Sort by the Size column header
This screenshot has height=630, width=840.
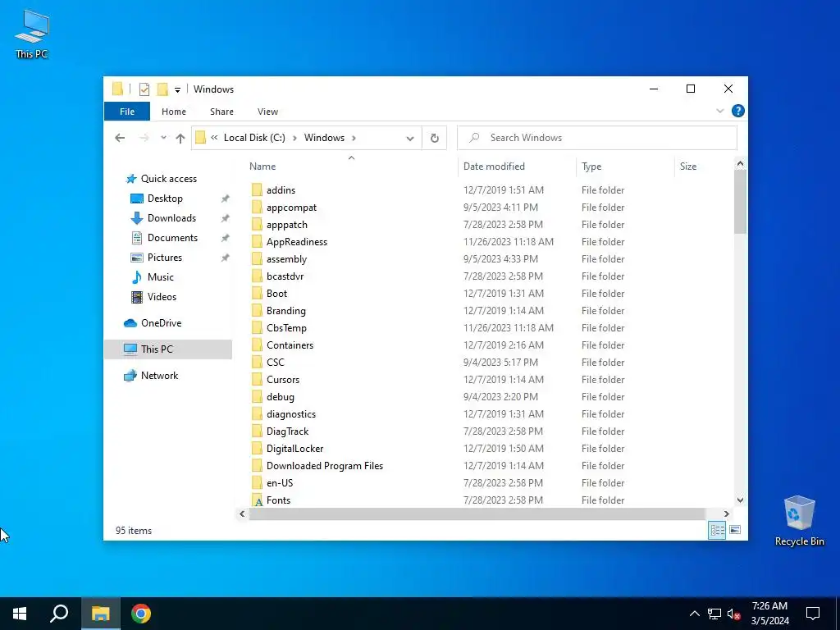click(x=688, y=166)
